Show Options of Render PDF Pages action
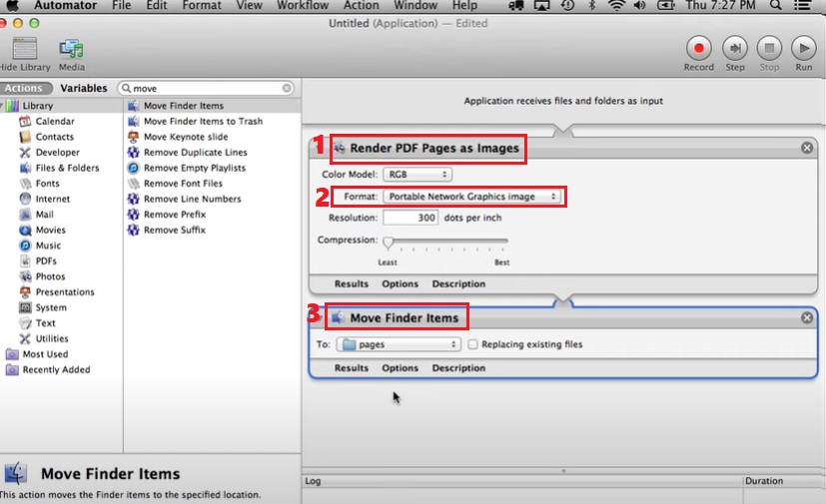The width and height of the screenshot is (826, 504). (x=400, y=283)
